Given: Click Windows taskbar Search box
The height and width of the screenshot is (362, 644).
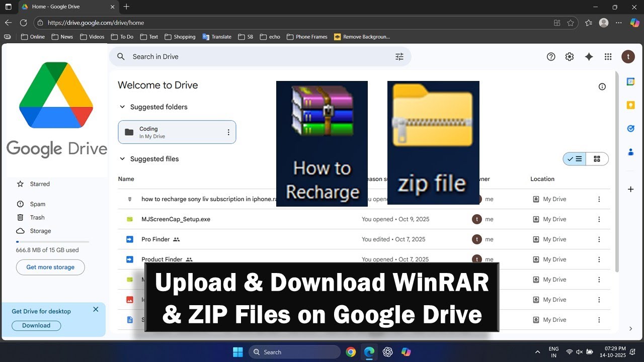Looking at the screenshot, I should [295, 352].
